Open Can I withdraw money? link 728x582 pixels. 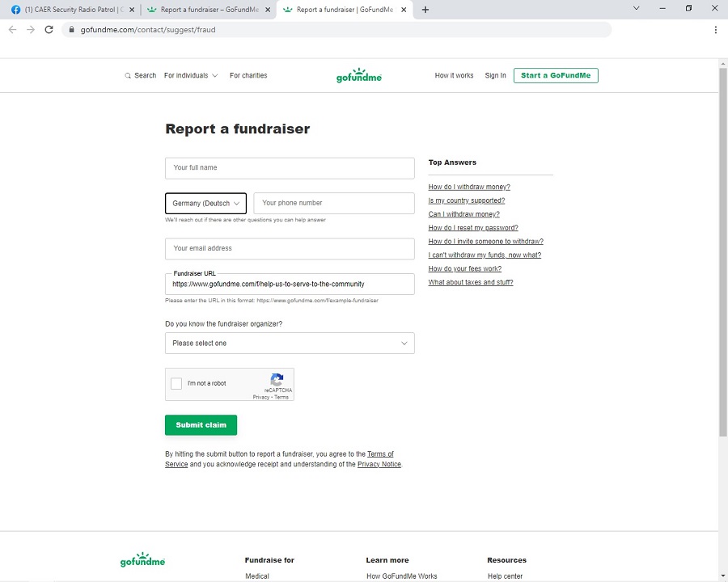463,214
